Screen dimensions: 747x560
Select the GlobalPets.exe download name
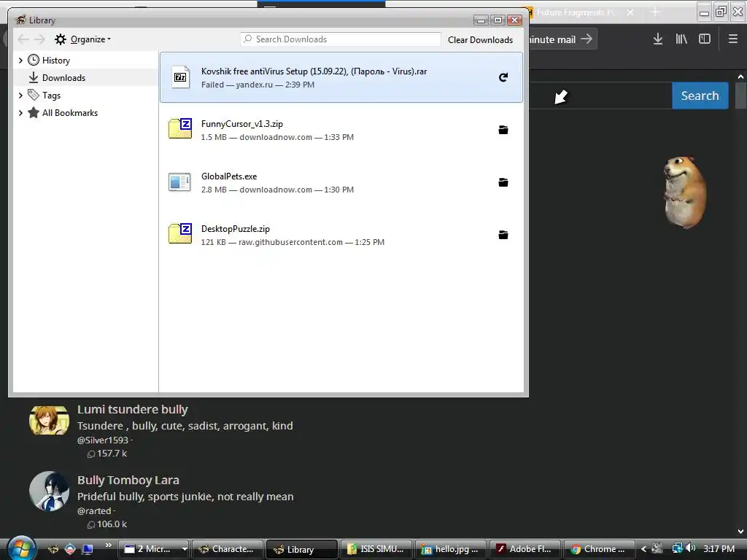pos(228,176)
